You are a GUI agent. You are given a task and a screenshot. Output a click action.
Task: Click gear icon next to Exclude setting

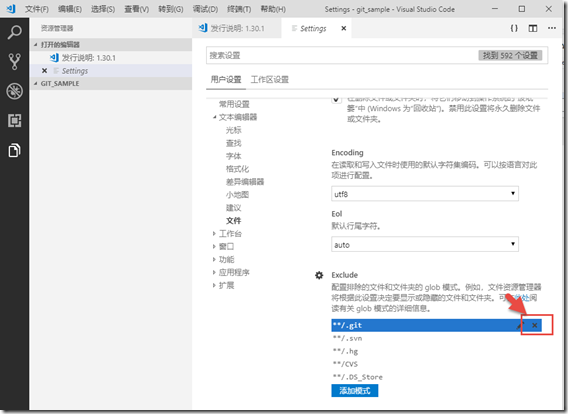(x=319, y=275)
